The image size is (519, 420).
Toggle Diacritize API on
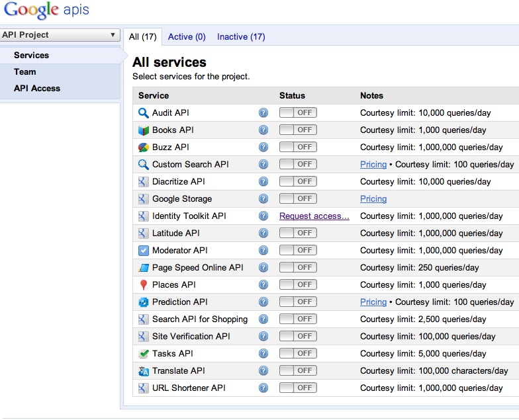point(298,181)
